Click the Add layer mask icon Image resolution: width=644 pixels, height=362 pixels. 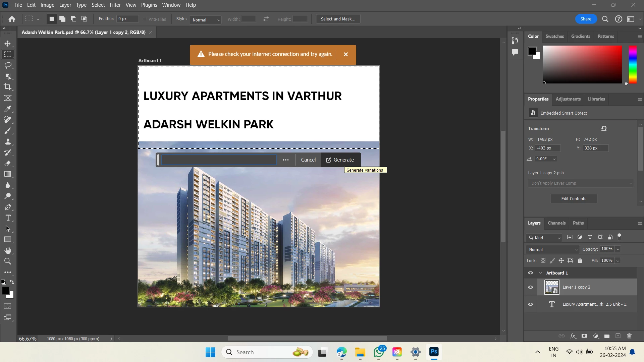pos(584,336)
